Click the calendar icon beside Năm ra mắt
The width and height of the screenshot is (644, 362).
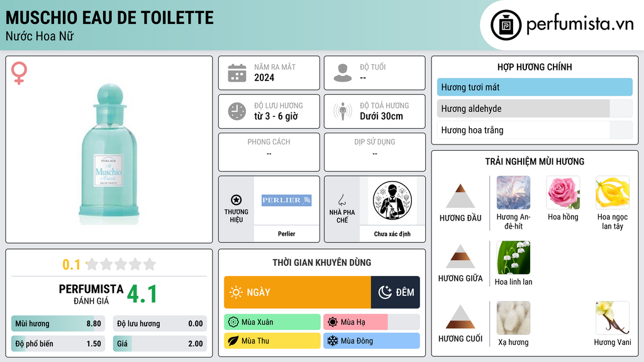pos(237,73)
